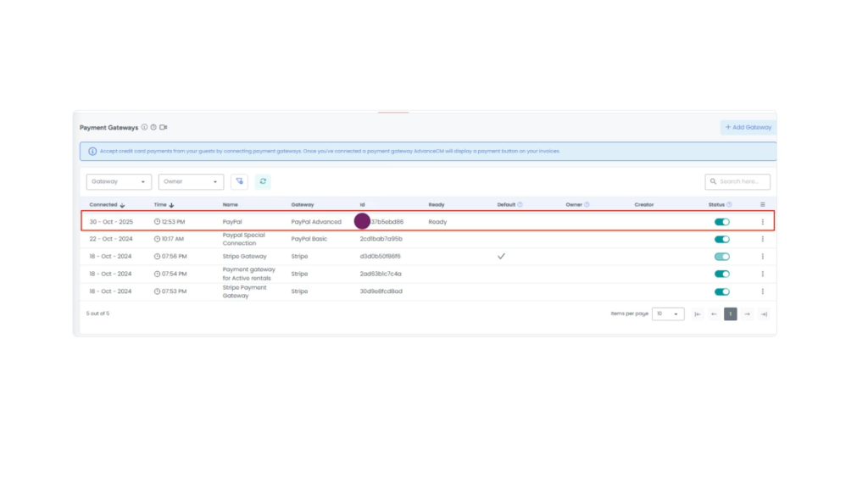The width and height of the screenshot is (868, 488).
Task: Click the video tutorial icon near Payment Gateways title
Action: click(164, 127)
